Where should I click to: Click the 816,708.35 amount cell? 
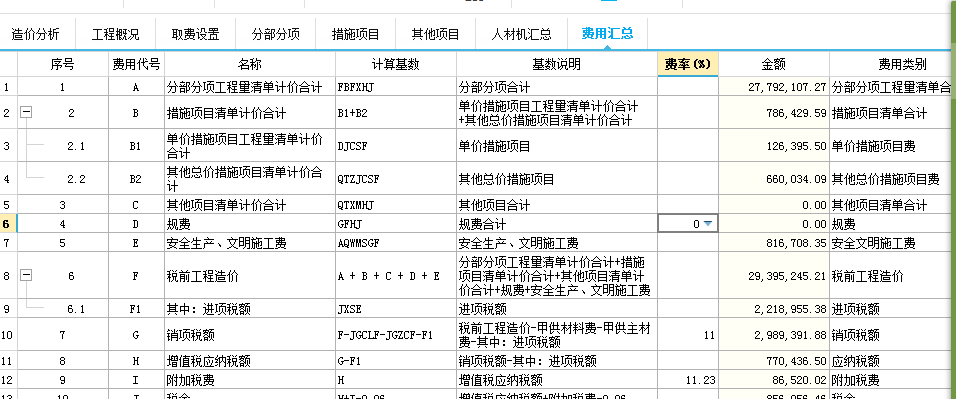click(x=774, y=243)
